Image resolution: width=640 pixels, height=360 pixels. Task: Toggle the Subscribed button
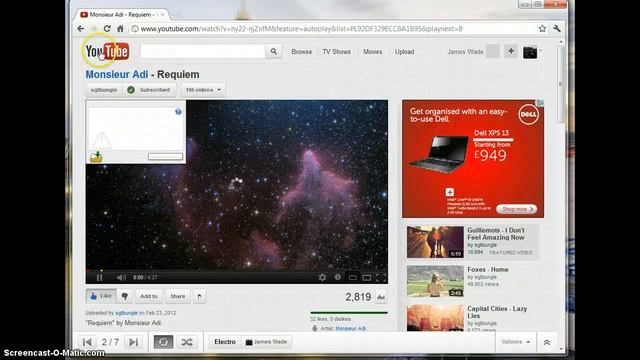(149, 90)
